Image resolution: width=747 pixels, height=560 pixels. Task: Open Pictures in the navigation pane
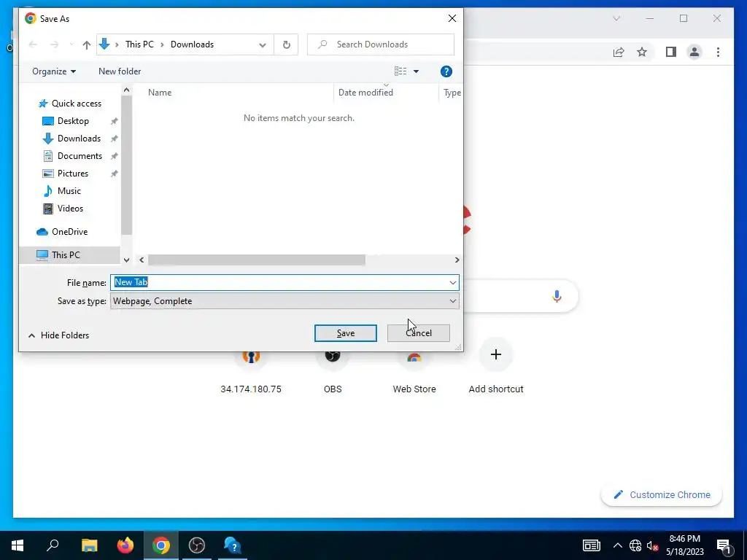click(72, 174)
